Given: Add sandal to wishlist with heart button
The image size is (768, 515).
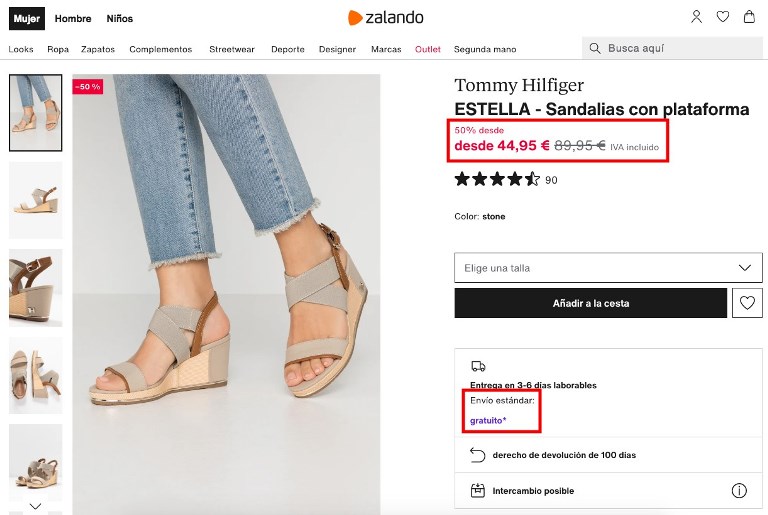Looking at the screenshot, I should (x=746, y=303).
